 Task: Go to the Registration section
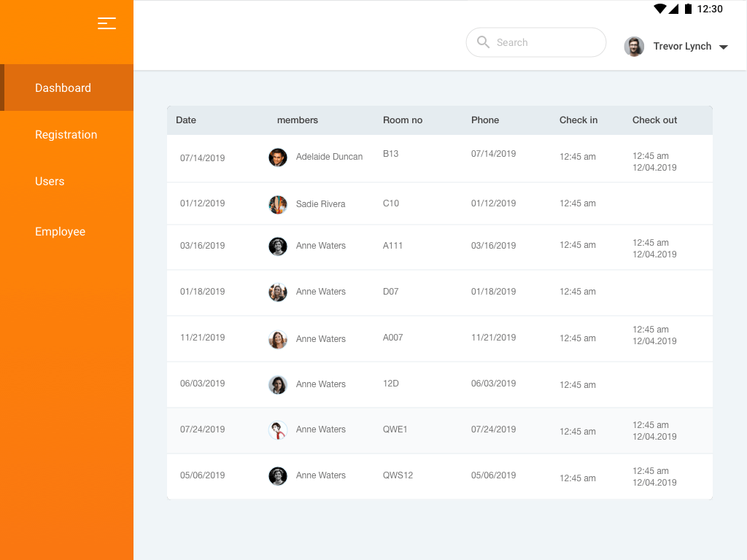[x=66, y=135]
